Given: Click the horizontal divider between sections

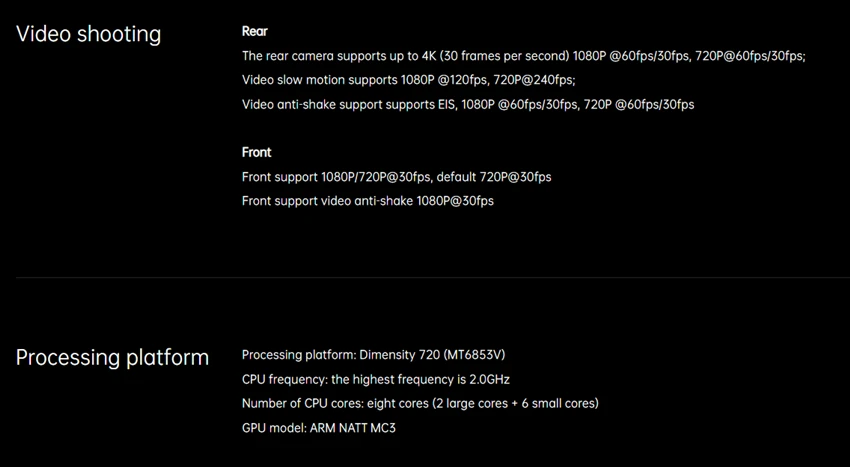Looking at the screenshot, I should (x=432, y=277).
